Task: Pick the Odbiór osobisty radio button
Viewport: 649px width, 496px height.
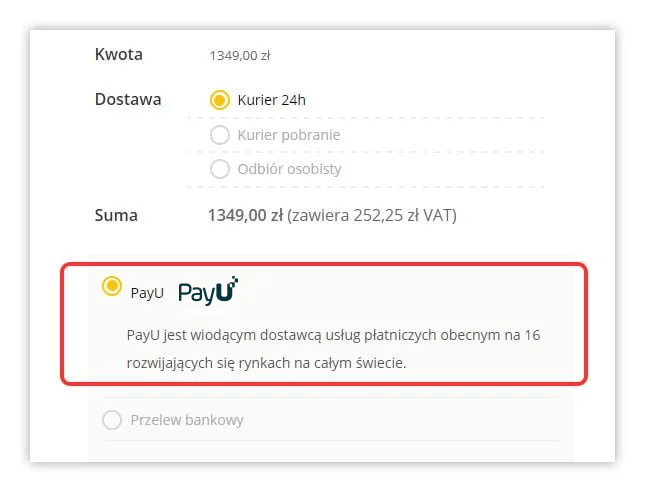Action: point(220,169)
